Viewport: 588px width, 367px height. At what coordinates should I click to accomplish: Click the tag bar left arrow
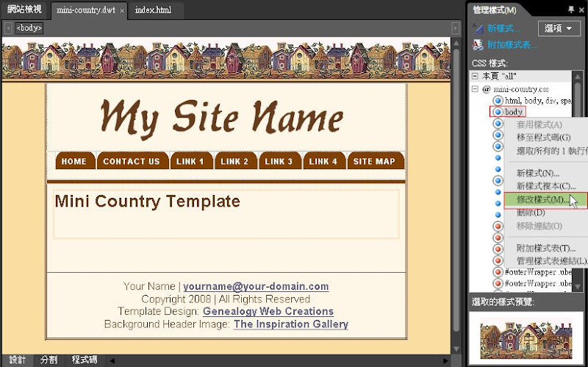tap(7, 28)
